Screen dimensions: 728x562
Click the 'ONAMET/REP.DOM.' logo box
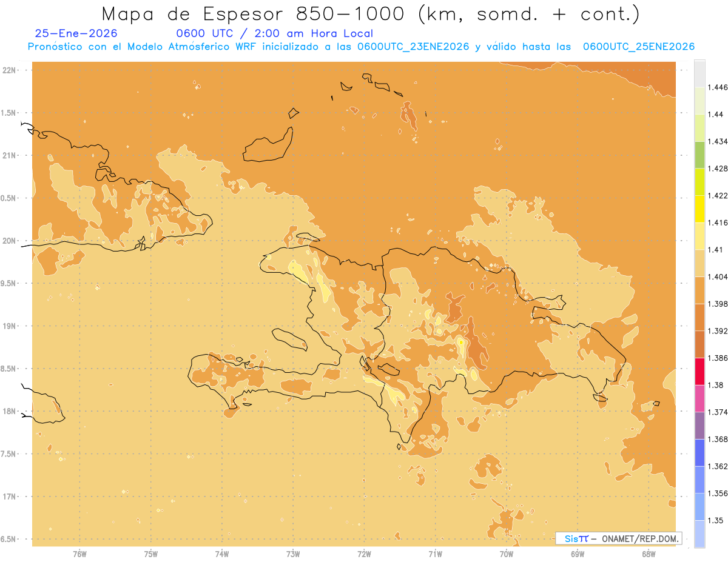619,538
